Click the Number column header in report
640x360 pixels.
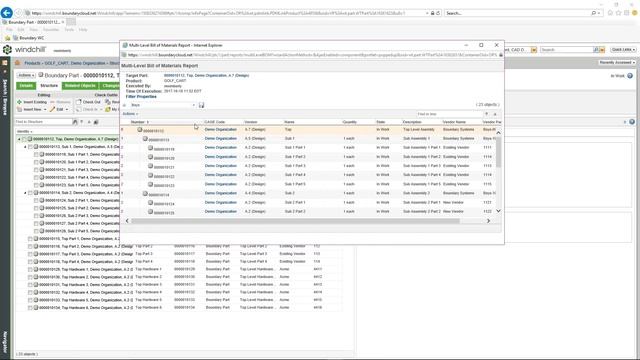click(138, 122)
